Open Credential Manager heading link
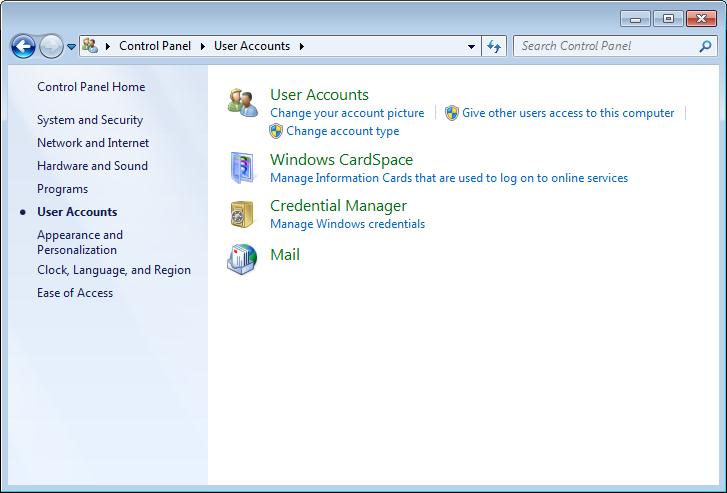This screenshot has height=493, width=727. [x=338, y=205]
